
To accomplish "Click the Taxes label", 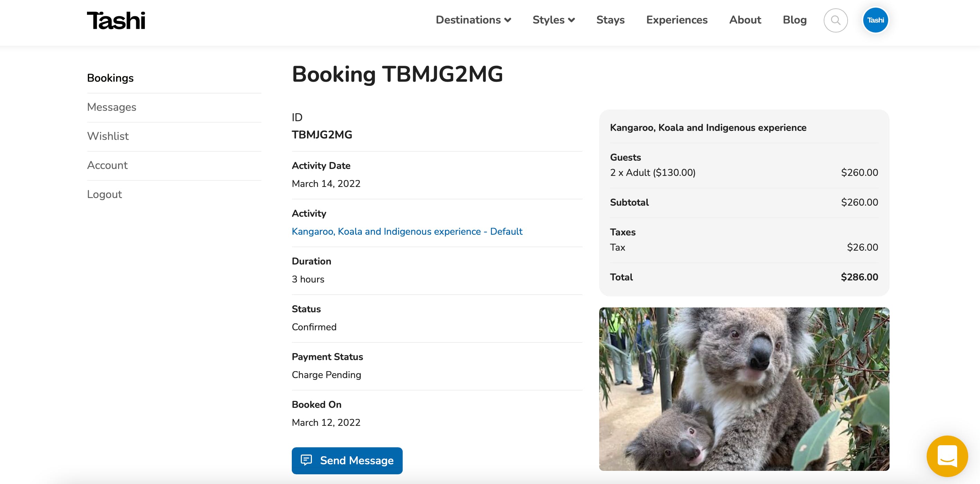I will [623, 232].
